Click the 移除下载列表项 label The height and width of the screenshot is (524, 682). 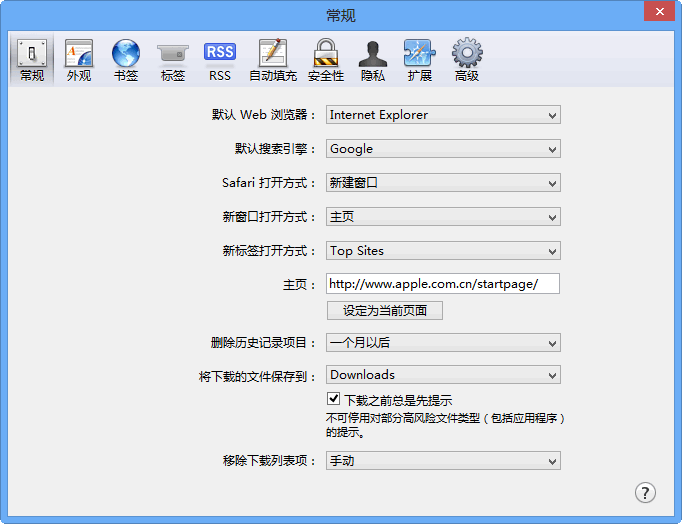click(269, 461)
